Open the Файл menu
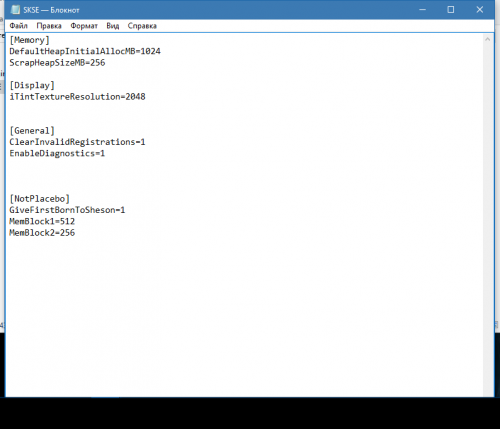 [18, 26]
